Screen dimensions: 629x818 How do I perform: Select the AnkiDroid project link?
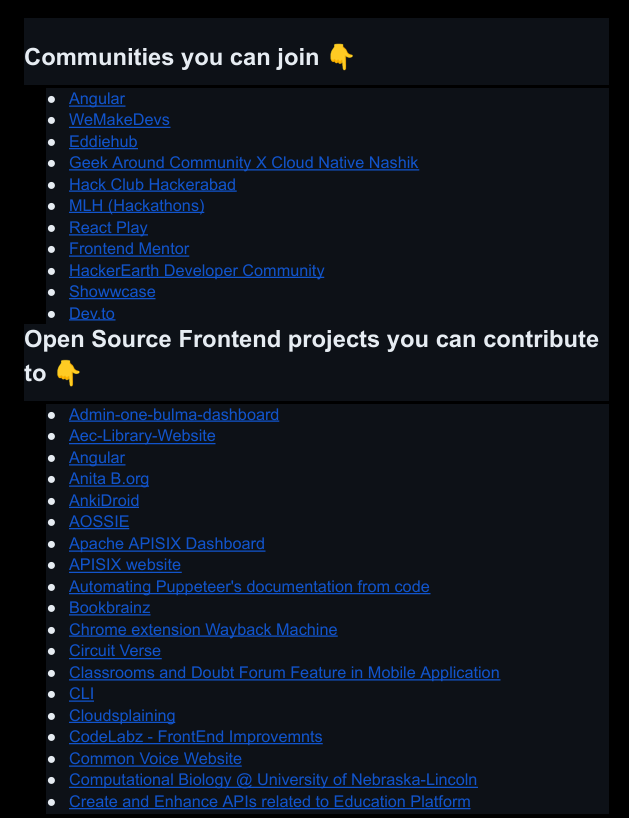(x=104, y=500)
